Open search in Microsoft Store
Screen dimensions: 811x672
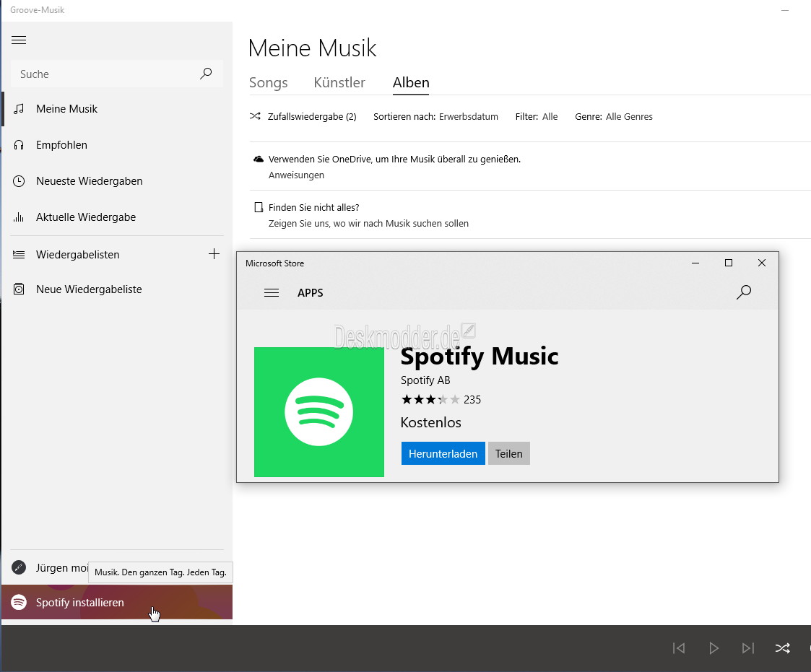(744, 292)
